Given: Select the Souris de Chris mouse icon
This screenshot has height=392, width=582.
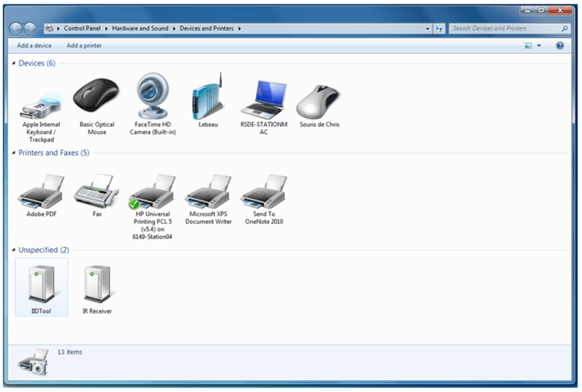Looking at the screenshot, I should click(319, 101).
